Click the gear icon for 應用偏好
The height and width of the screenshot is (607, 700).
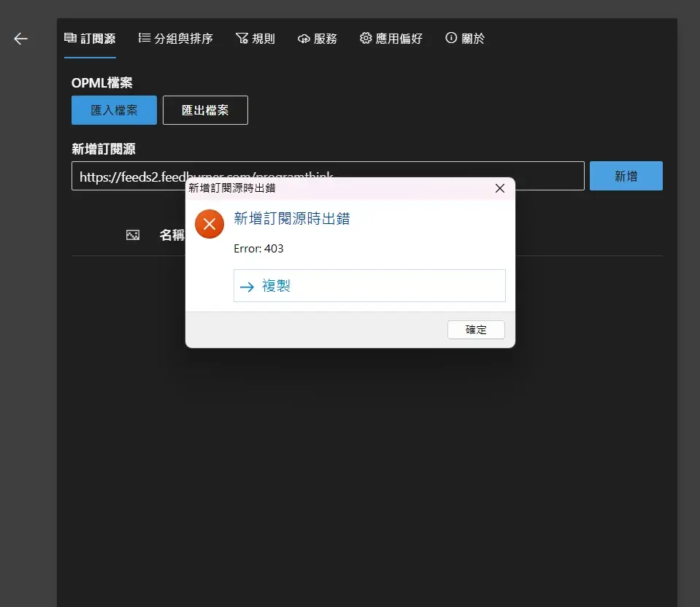coord(366,38)
